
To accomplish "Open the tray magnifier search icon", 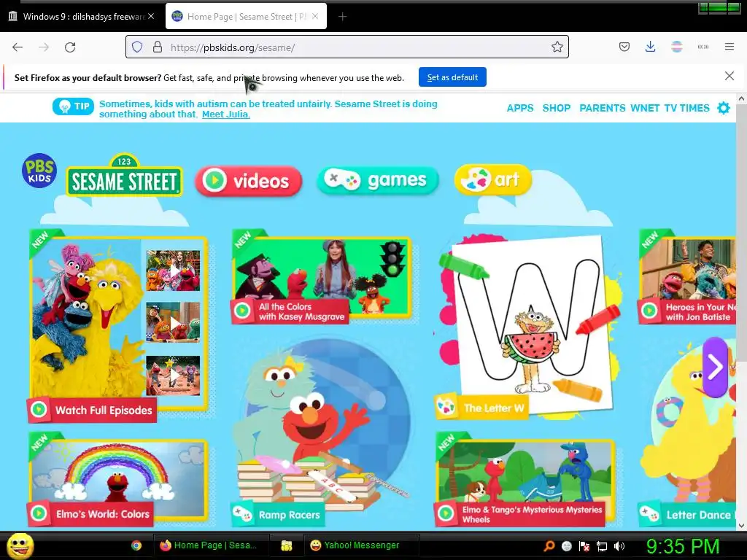I will tap(549, 546).
